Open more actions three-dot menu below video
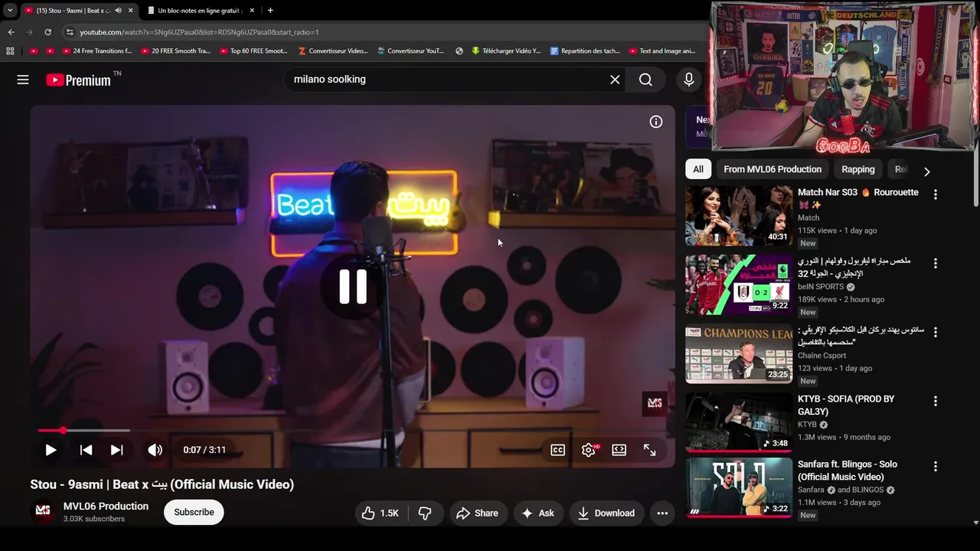The width and height of the screenshot is (980, 551). tap(662, 513)
